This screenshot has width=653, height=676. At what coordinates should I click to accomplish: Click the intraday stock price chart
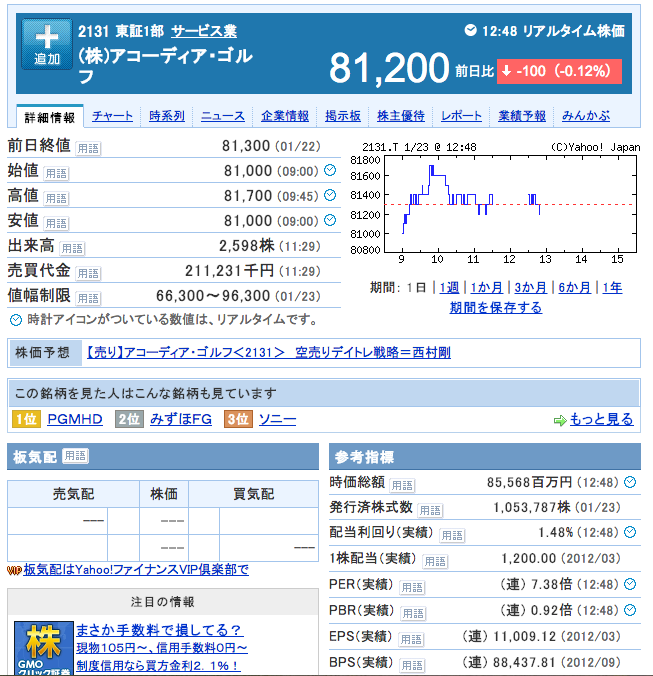(x=494, y=203)
